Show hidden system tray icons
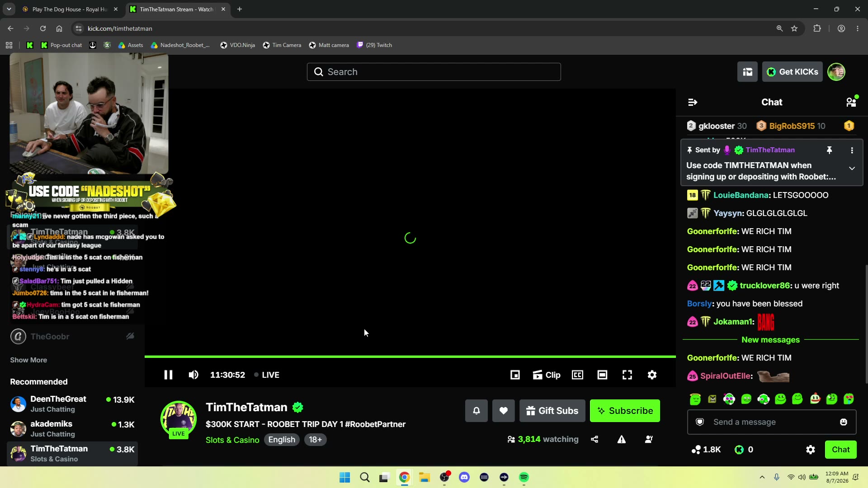Screen dimensions: 868x488 pyautogui.click(x=762, y=477)
